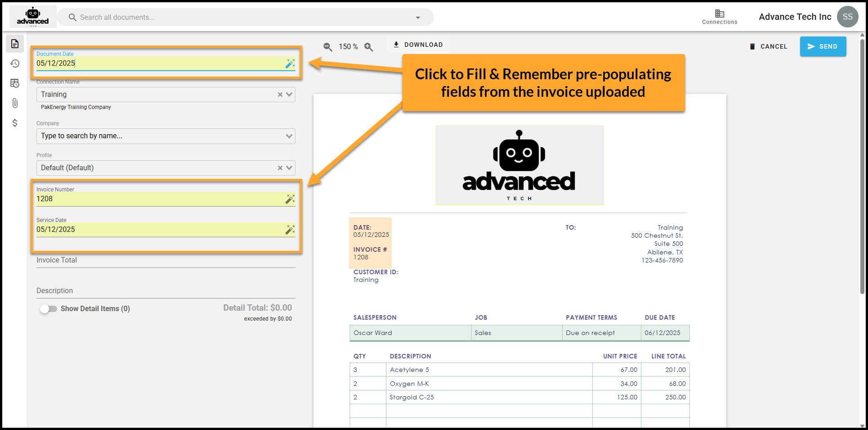The height and width of the screenshot is (430, 868).
Task: Click Due on receipt payment terms cell
Action: [x=601, y=333]
